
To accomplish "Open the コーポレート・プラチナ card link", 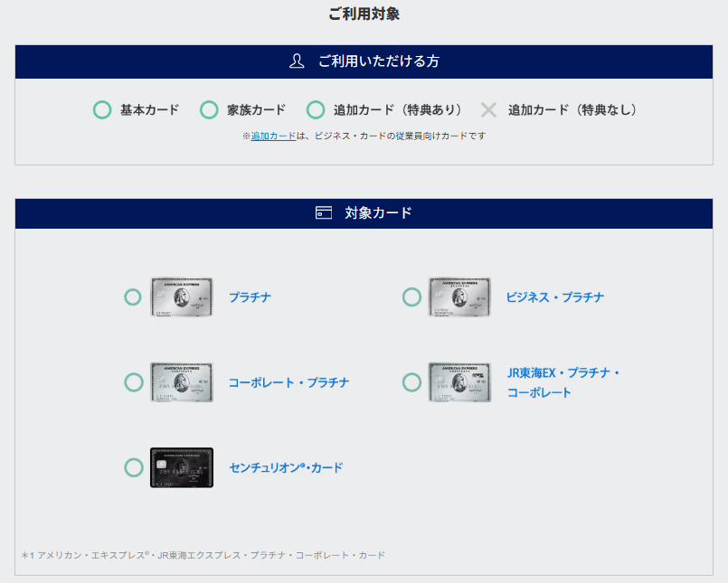I will [x=288, y=382].
